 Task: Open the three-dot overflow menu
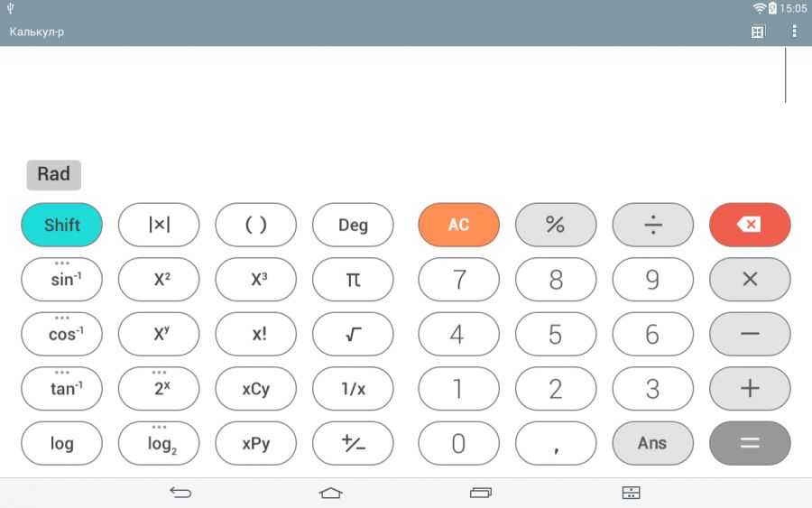tap(794, 32)
